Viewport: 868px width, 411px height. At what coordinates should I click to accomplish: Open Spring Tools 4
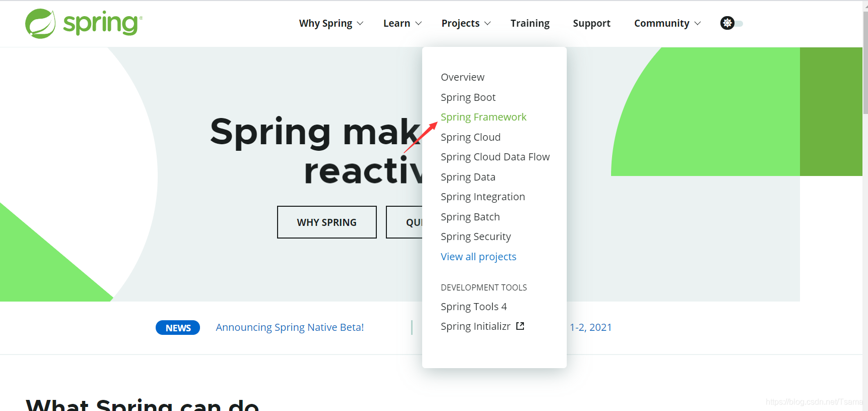[x=474, y=307]
